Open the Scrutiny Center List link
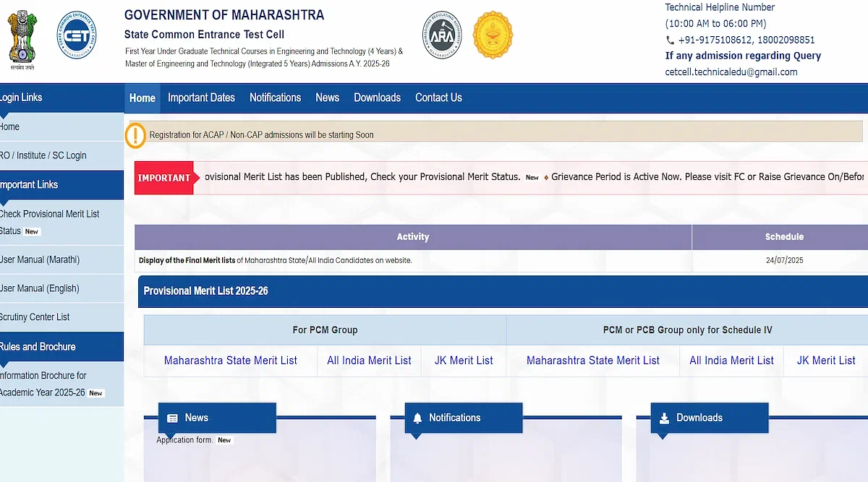The width and height of the screenshot is (868, 482). (x=61, y=317)
